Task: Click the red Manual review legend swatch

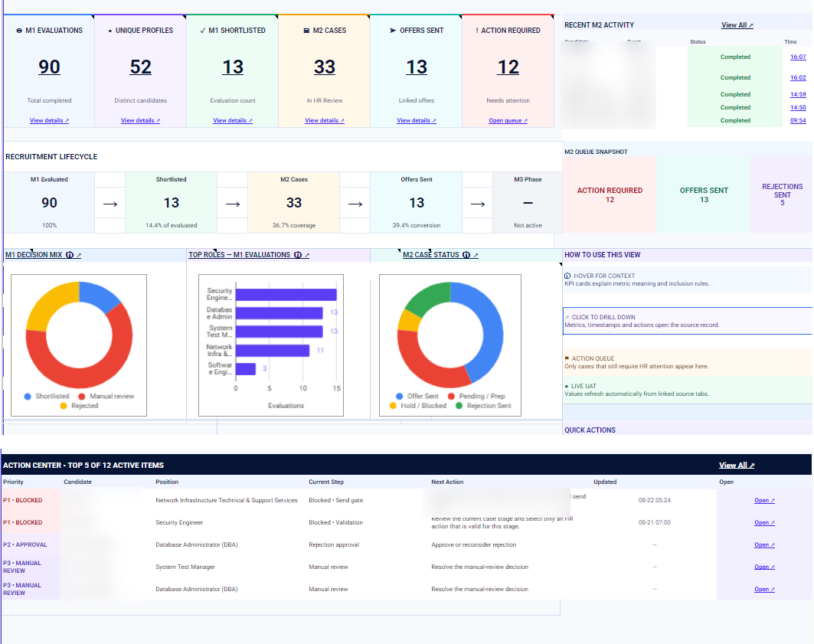Action: pos(81,397)
